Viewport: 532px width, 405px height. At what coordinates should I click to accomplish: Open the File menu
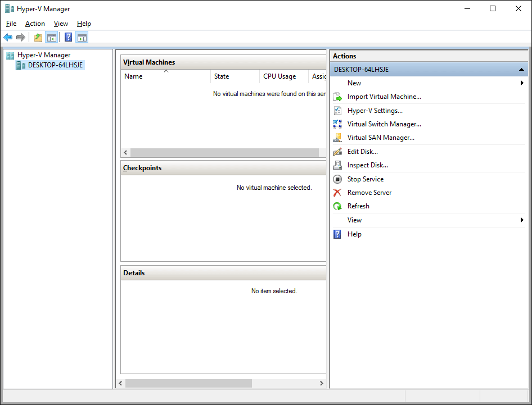point(11,24)
